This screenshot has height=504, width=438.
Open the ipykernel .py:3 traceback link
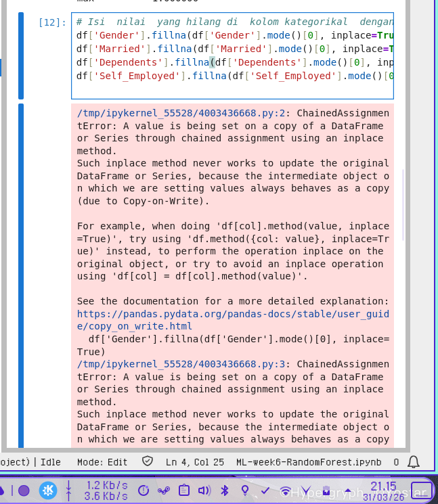[181, 364]
